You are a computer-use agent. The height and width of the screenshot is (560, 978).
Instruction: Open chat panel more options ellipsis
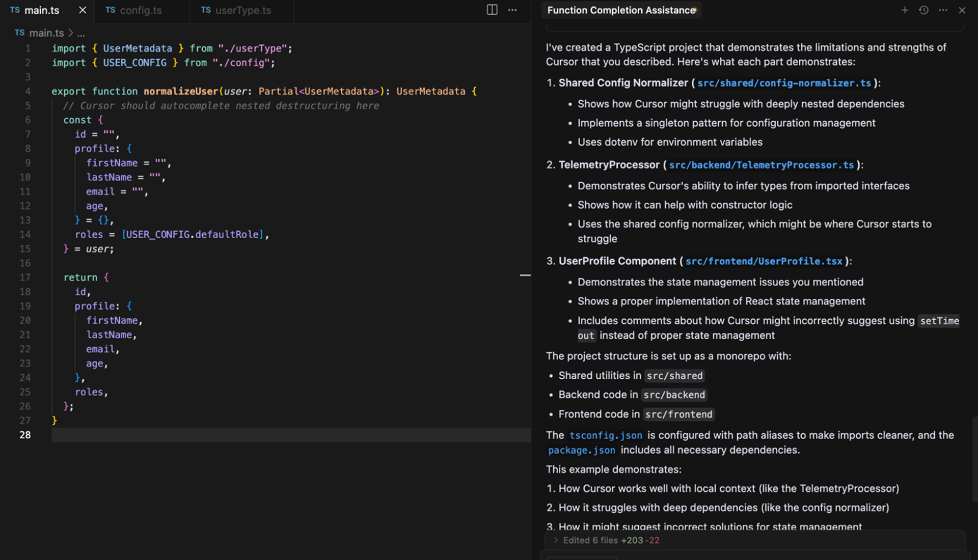coord(943,10)
